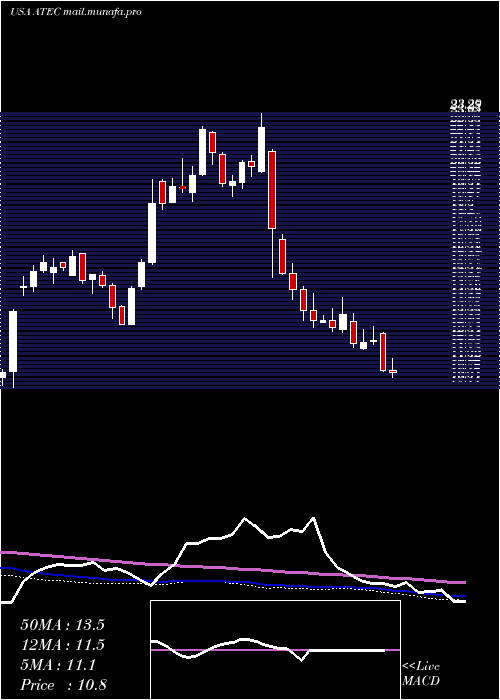Click the 'Price : 10.8' readout
This screenshot has width=500, height=700.
(x=63, y=685)
